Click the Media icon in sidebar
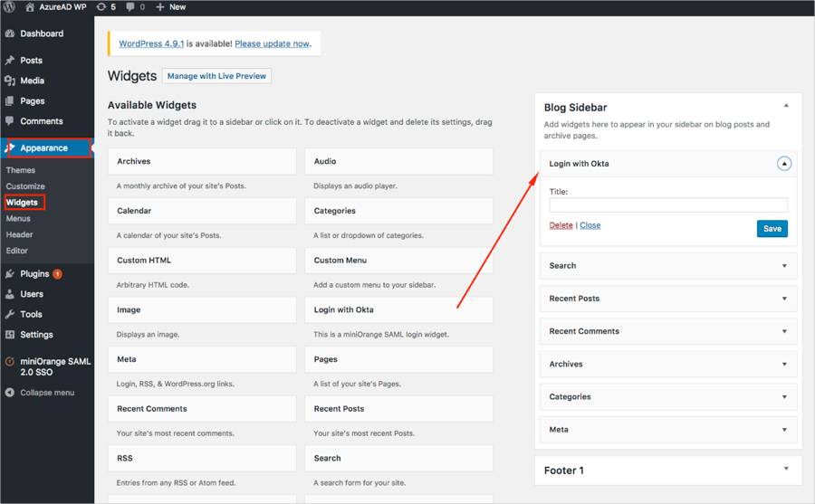The height and width of the screenshot is (504, 815). point(10,81)
